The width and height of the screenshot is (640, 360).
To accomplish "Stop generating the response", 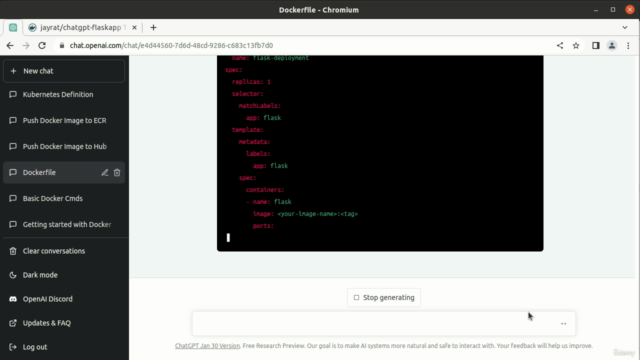I will [x=384, y=298].
